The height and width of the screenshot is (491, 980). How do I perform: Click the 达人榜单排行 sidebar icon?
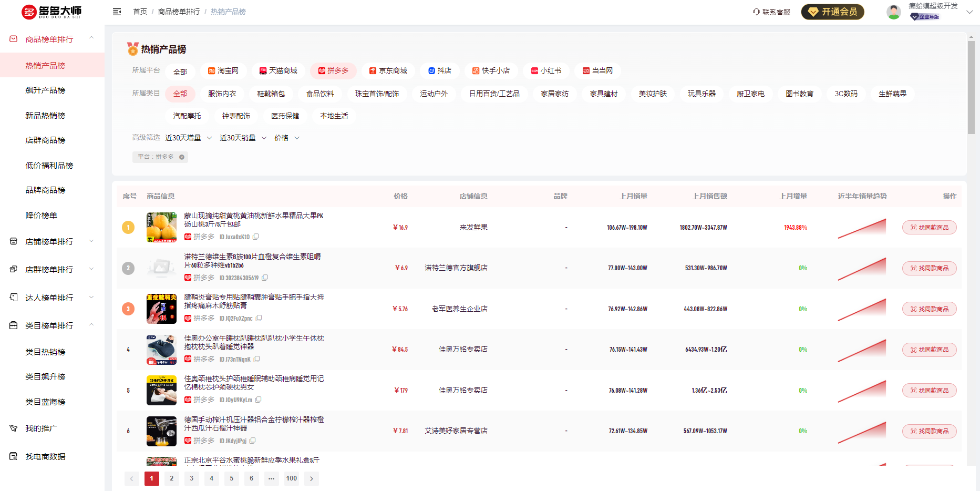14,298
